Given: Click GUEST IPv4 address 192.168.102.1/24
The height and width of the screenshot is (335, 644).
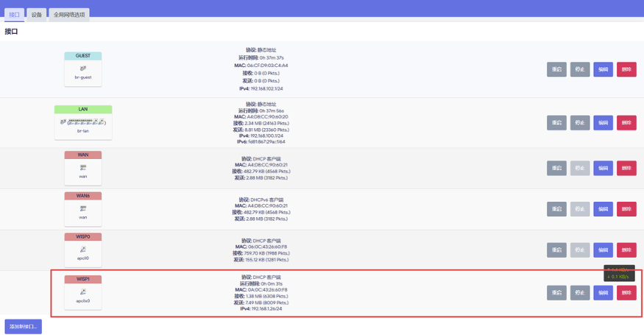Looking at the screenshot, I should click(x=267, y=89).
